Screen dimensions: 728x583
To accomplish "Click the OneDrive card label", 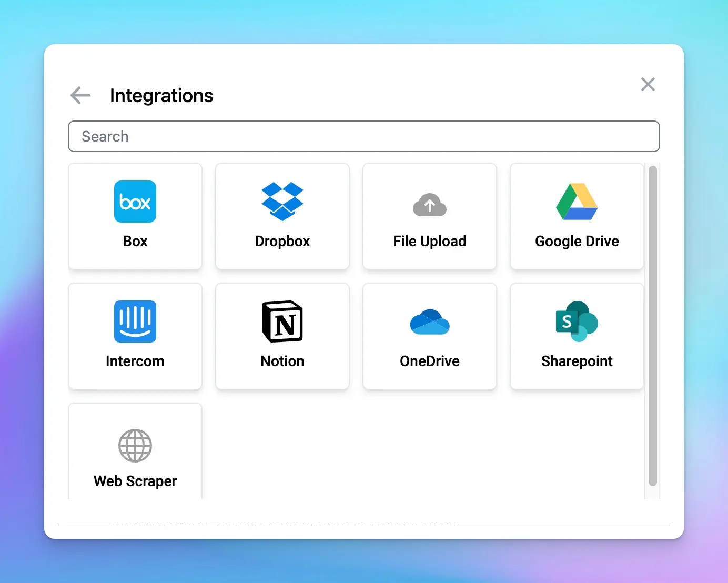I will pyautogui.click(x=430, y=361).
